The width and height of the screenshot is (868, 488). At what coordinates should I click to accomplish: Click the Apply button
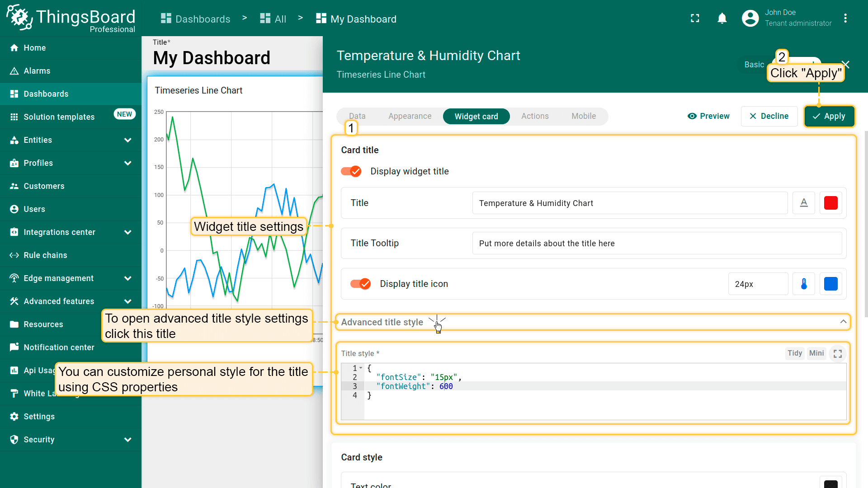click(829, 116)
